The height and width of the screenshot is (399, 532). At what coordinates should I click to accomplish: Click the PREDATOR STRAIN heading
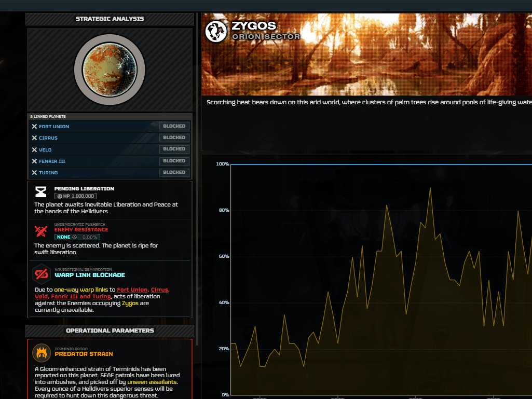click(x=84, y=354)
